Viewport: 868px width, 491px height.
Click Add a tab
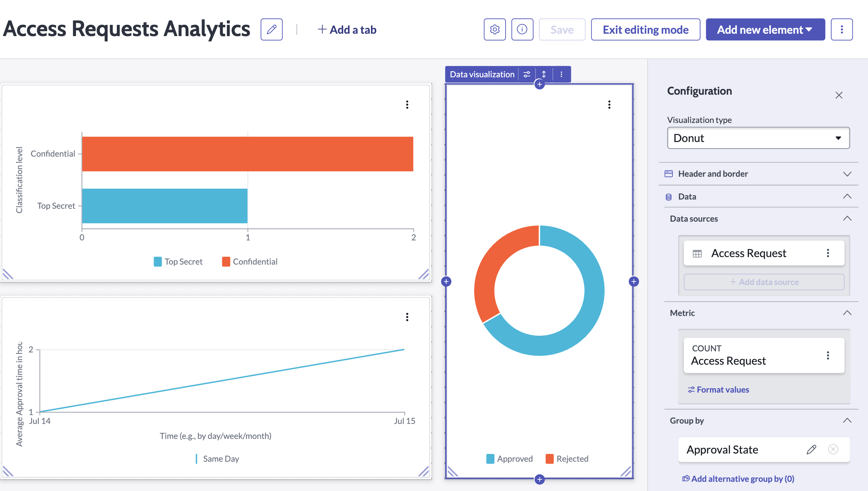coord(347,30)
